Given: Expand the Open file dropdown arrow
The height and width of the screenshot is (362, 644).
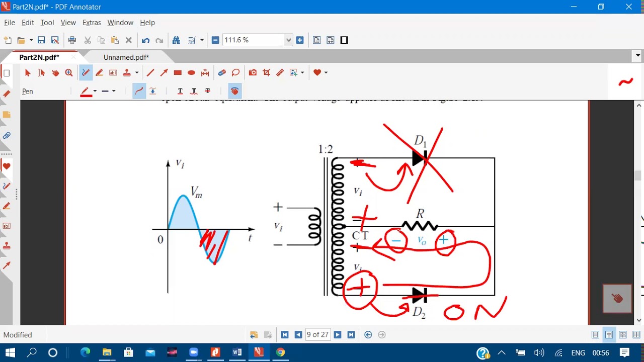Looking at the screenshot, I should [31, 40].
